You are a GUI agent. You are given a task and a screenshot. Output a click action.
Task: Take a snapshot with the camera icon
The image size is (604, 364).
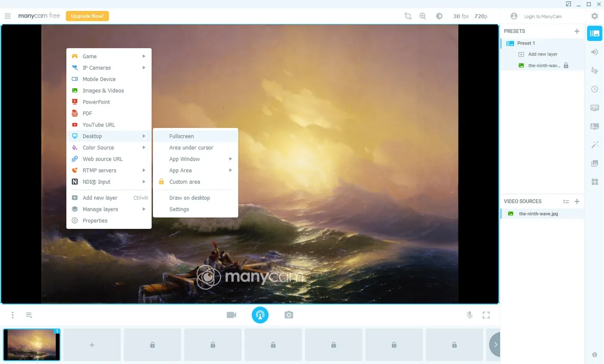click(289, 315)
